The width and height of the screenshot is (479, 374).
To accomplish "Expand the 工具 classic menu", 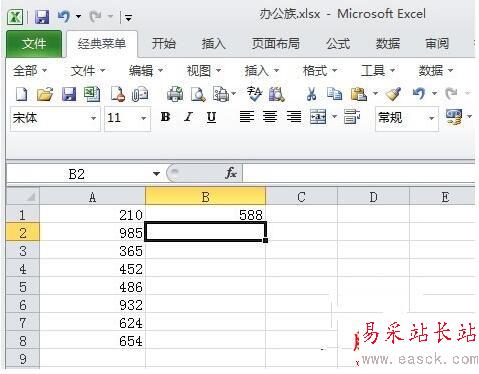I will point(378,71).
